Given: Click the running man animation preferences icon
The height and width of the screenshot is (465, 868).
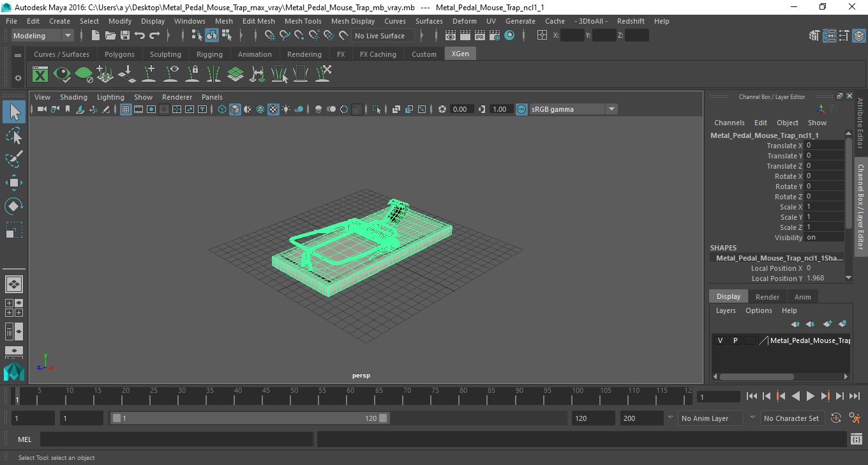Looking at the screenshot, I should [x=855, y=418].
